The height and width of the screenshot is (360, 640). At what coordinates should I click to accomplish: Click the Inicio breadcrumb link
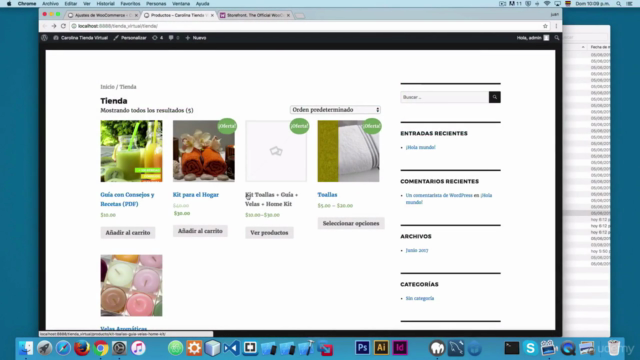tap(107, 87)
